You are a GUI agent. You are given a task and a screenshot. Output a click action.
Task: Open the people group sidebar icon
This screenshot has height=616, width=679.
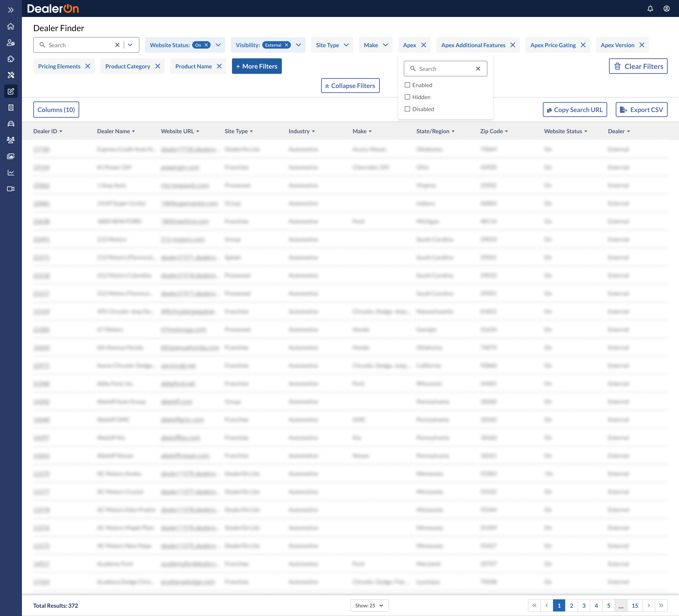pos(11,140)
